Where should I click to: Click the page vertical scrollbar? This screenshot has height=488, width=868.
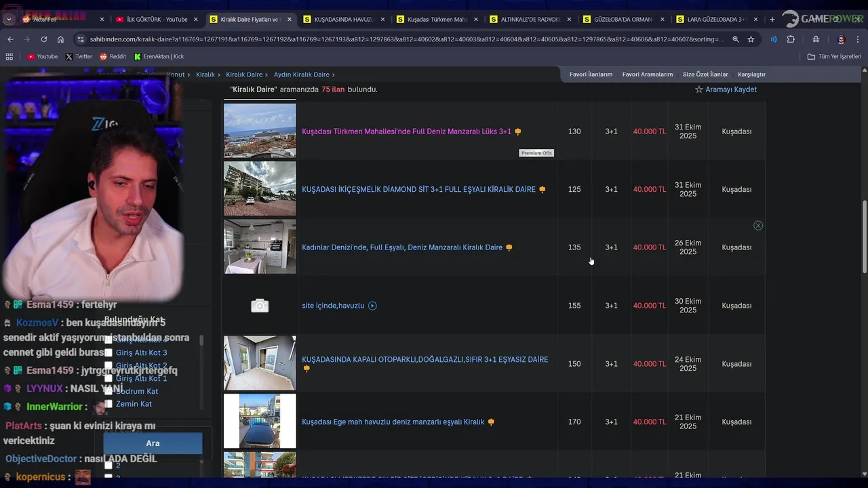[864, 237]
